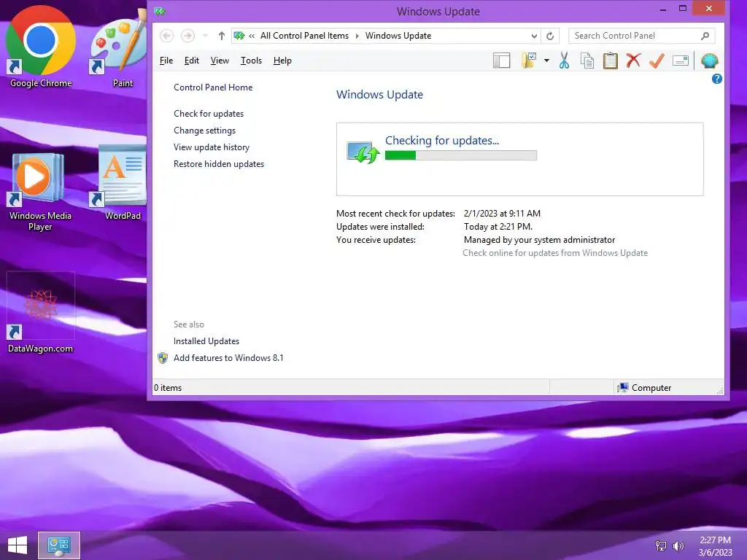Click the Cut scissors icon

pyautogui.click(x=564, y=61)
